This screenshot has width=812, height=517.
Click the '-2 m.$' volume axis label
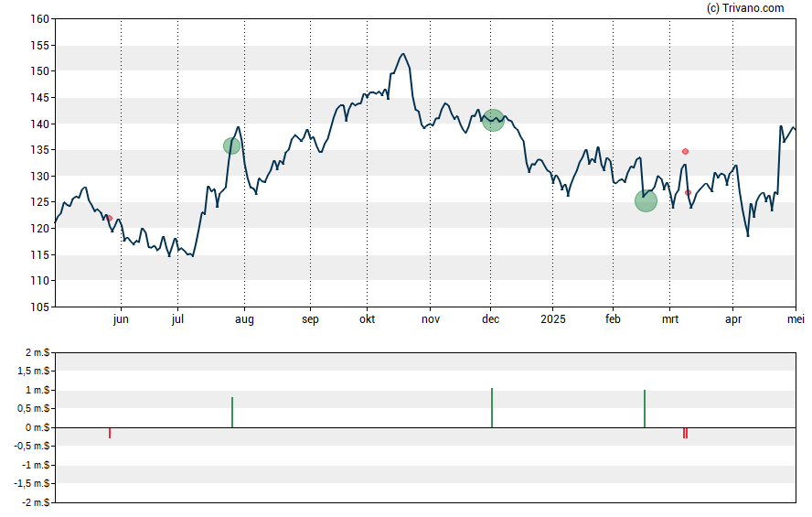(x=36, y=502)
